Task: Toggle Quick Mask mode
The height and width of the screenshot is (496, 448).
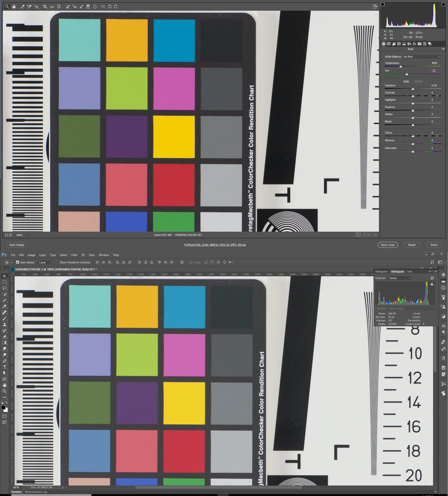Action: [x=4, y=416]
